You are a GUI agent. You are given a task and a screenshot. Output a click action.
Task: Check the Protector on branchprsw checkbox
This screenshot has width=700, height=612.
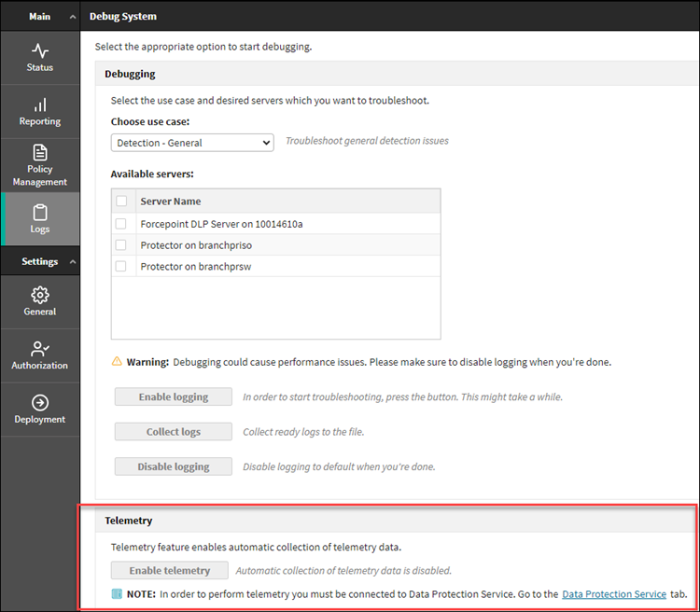[120, 267]
